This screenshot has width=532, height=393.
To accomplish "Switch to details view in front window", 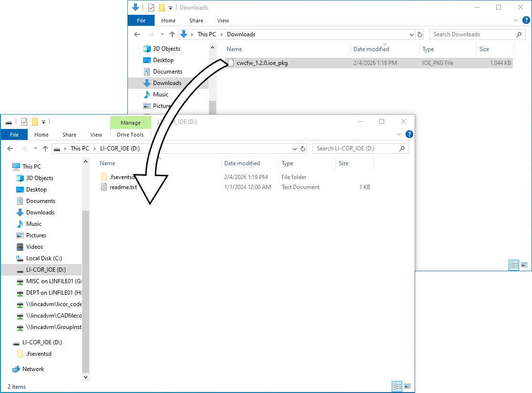I will 396,386.
